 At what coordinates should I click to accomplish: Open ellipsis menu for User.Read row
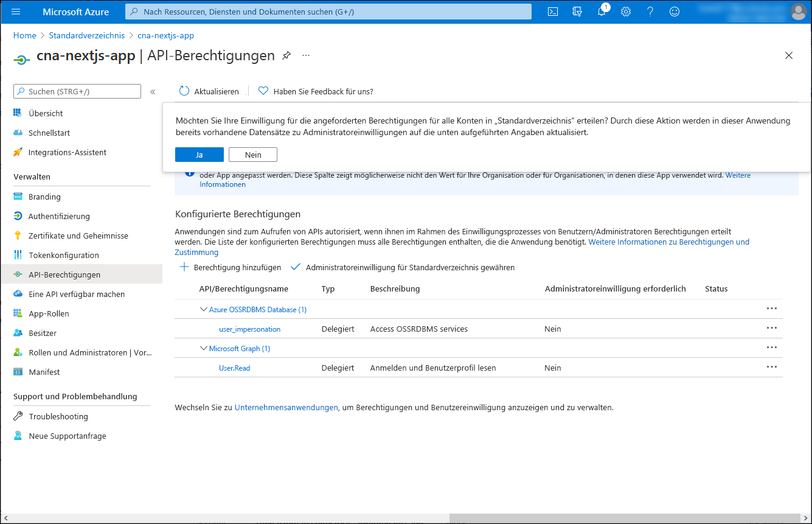[772, 367]
